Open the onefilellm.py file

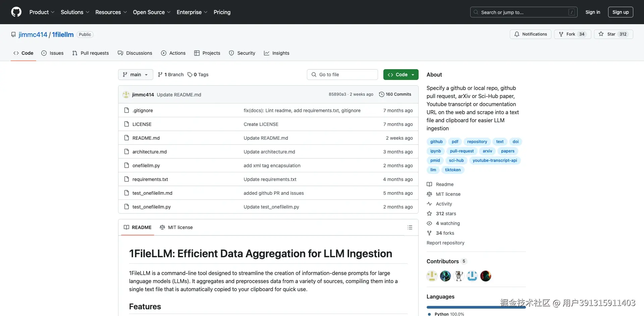pyautogui.click(x=146, y=166)
